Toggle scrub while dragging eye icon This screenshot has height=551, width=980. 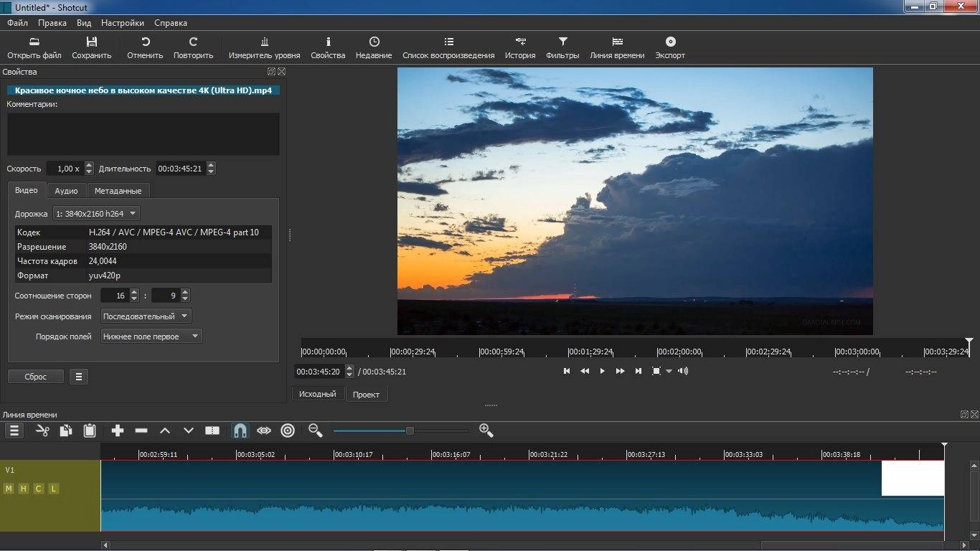point(264,430)
